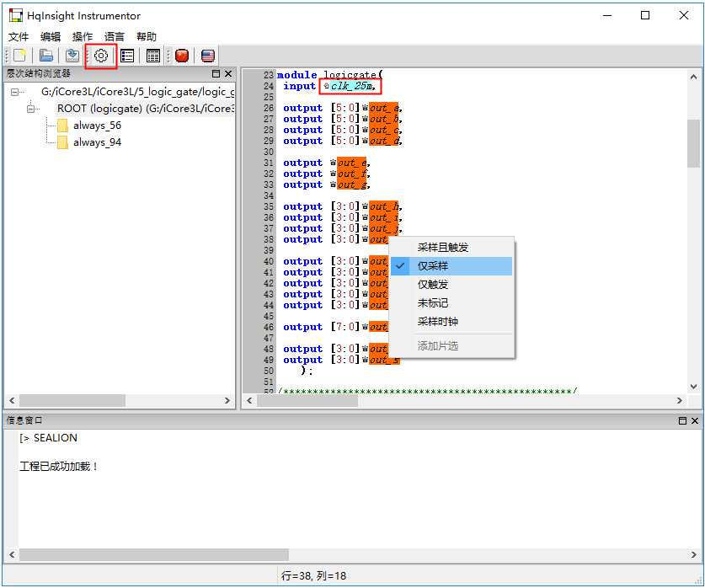Open the 操作 menu
This screenshot has height=588, width=705.
click(83, 37)
